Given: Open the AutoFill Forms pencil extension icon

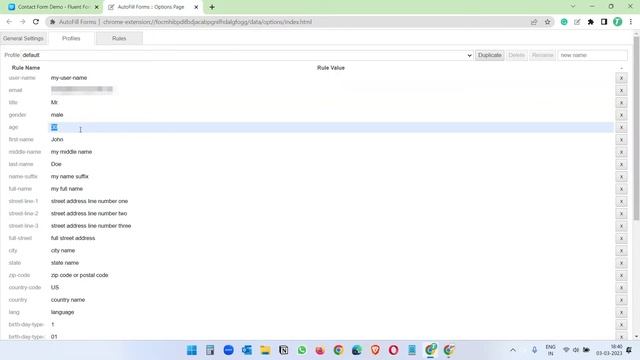Looking at the screenshot, I should [577, 22].
